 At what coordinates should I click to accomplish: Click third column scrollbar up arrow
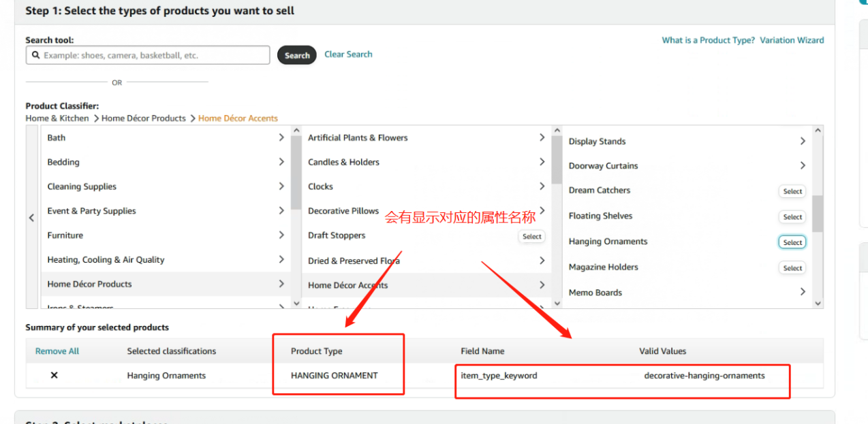818,131
